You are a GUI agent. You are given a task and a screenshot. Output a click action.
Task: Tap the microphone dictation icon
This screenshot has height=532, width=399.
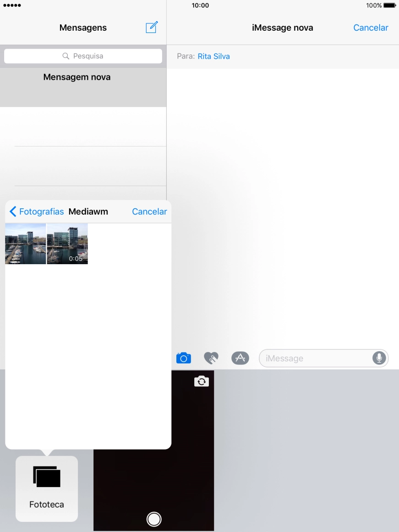click(x=379, y=358)
